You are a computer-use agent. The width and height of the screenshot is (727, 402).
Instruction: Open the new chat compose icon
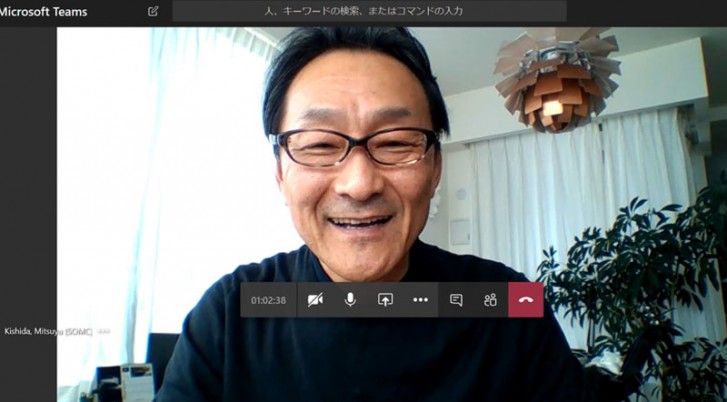point(153,11)
